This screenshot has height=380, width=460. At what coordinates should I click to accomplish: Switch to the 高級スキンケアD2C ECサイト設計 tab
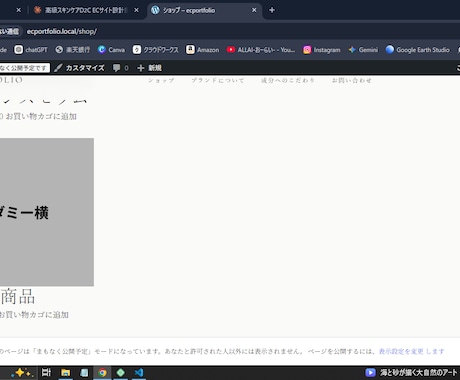[x=81, y=10]
